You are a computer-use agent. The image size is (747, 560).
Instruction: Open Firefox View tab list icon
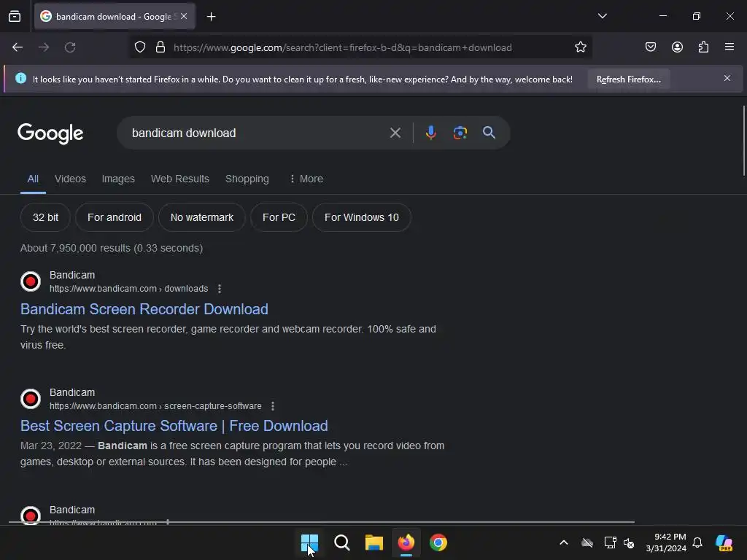click(x=15, y=16)
